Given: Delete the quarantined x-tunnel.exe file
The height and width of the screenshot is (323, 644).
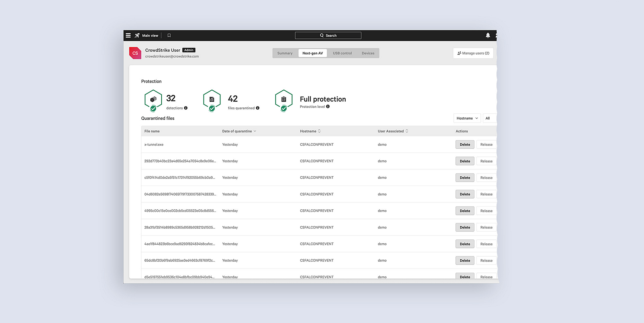Looking at the screenshot, I should 465,144.
